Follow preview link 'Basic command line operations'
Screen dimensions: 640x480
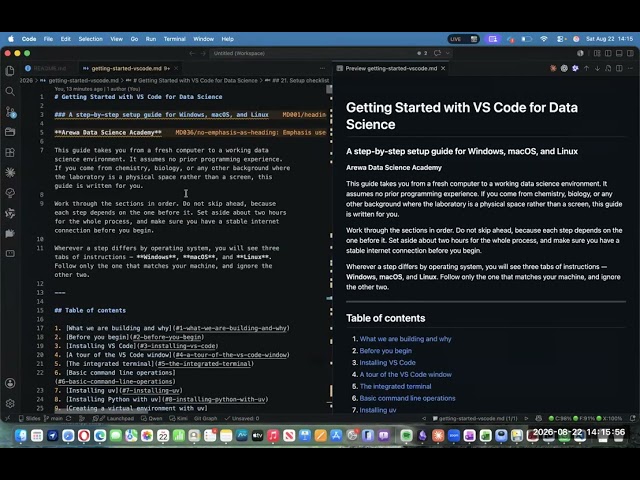(x=407, y=398)
